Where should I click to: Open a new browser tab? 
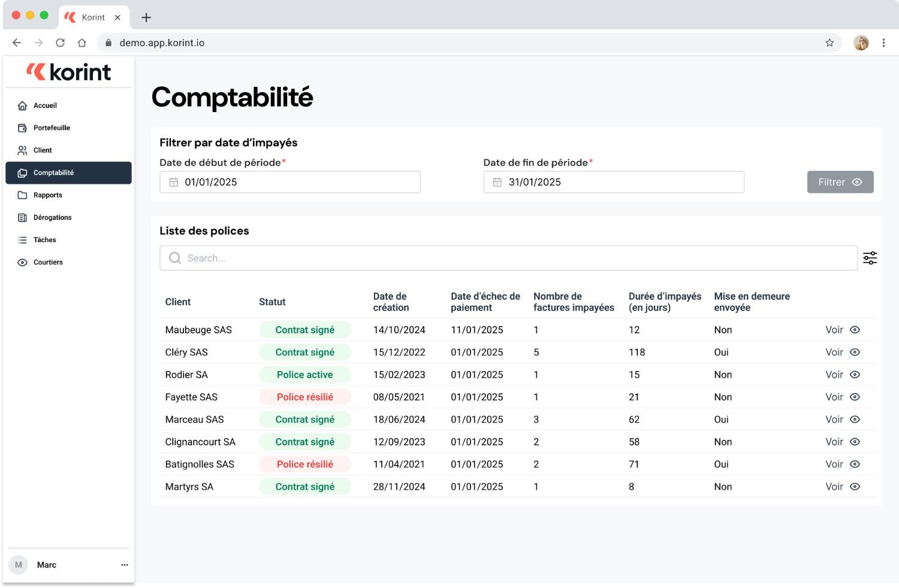point(146,17)
